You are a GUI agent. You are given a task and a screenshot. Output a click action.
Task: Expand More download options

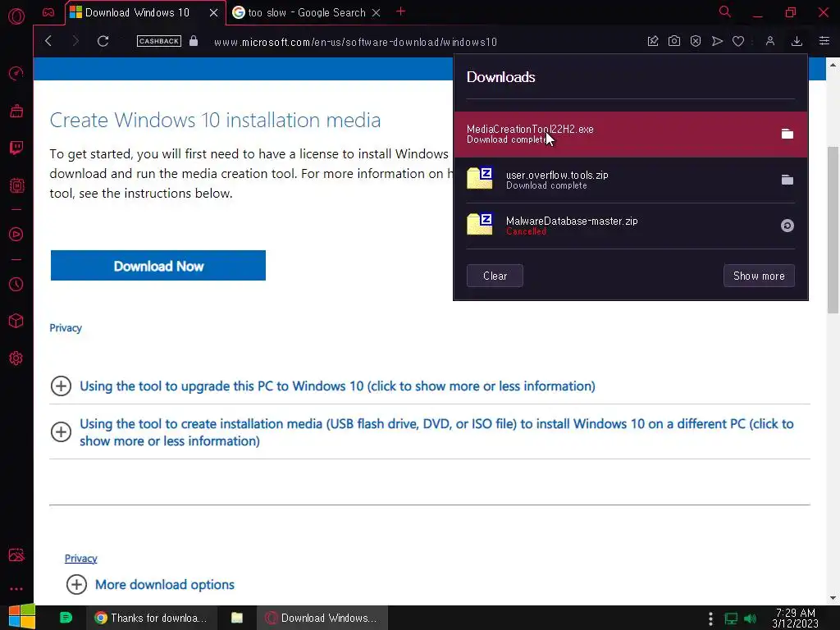tap(150, 584)
